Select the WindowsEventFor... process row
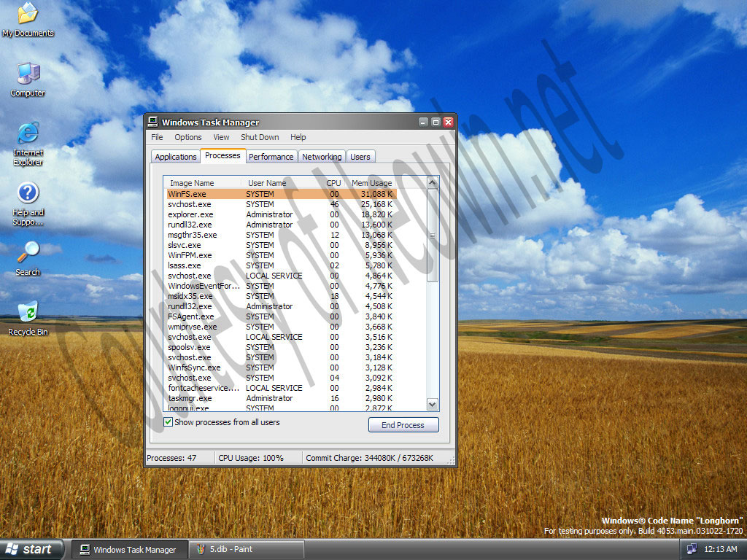Screen dimensions: 747x560 point(281,286)
